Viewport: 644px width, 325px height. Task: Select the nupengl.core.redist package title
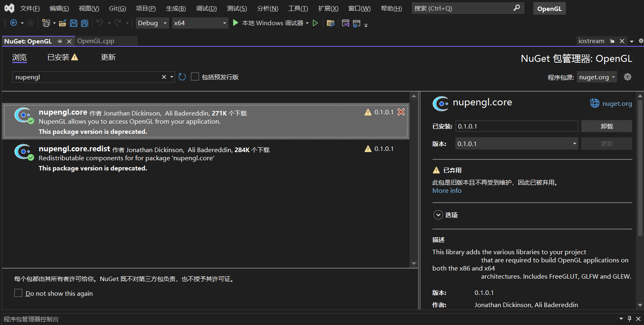74,149
